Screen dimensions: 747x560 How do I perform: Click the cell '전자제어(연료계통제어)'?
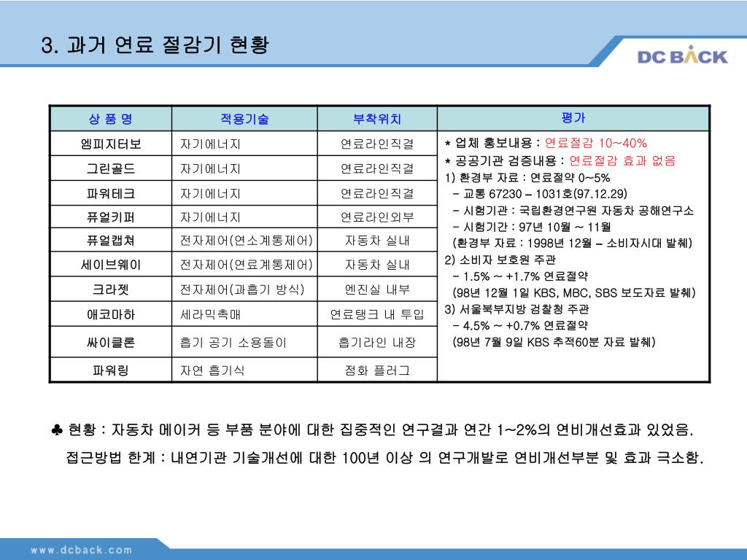pyautogui.click(x=247, y=264)
